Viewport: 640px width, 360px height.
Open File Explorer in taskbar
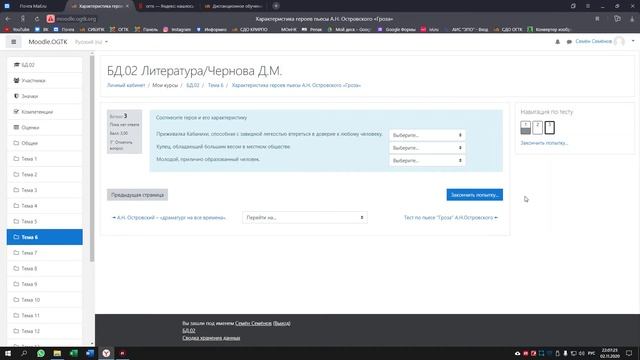tap(57, 353)
